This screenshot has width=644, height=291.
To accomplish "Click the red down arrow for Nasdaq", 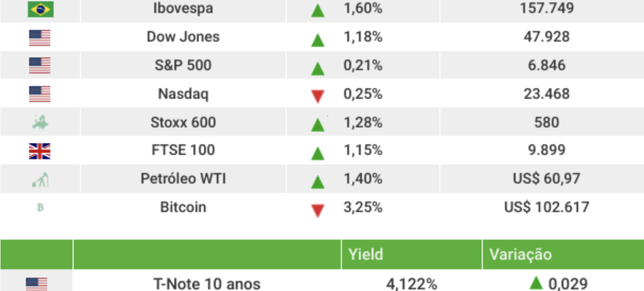I will tap(318, 96).
